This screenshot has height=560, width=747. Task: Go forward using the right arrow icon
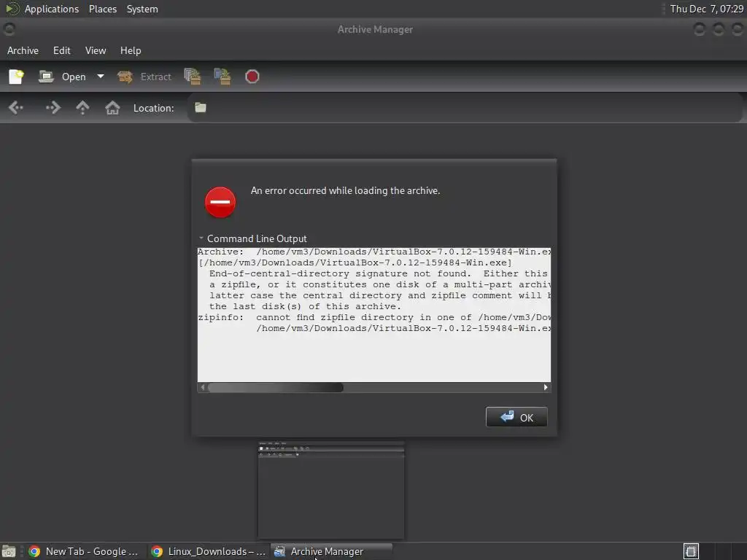click(x=53, y=108)
